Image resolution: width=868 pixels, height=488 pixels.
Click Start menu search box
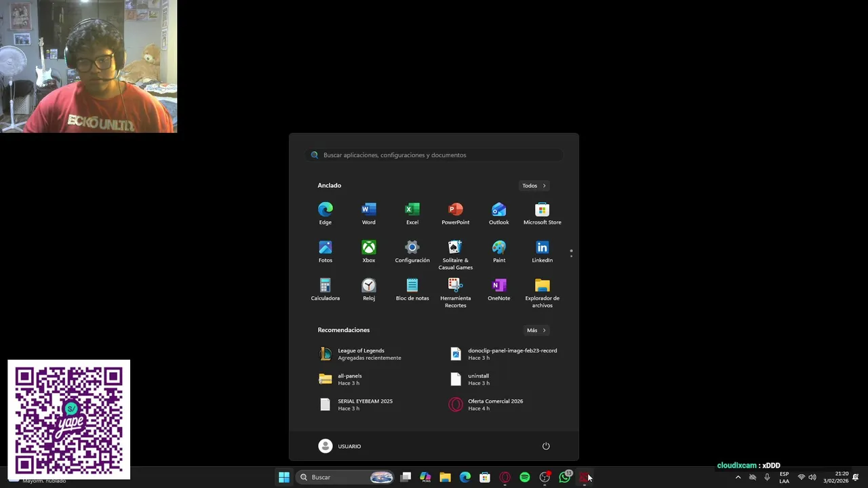(x=434, y=155)
